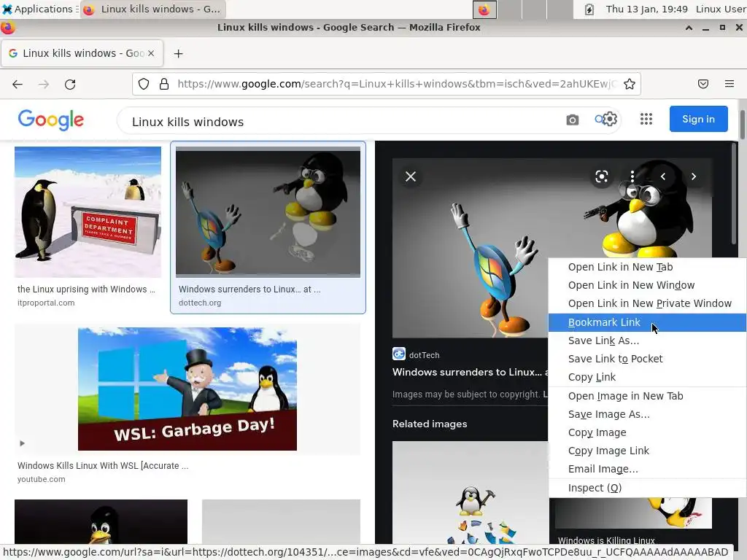This screenshot has width=747, height=560.
Task: Select Open Link in New Tab
Action: coord(647,267)
